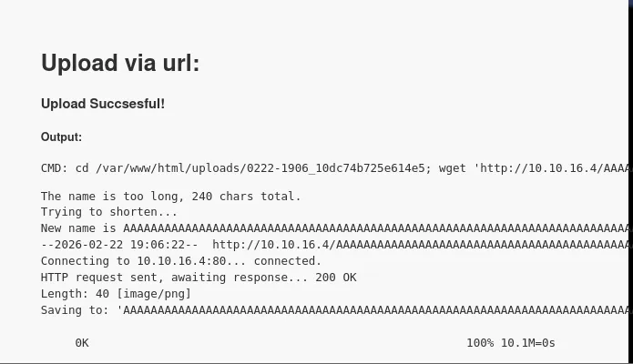Click the "100% 10.1M=0s" progress result
The width and height of the screenshot is (633, 364).
[x=510, y=343]
